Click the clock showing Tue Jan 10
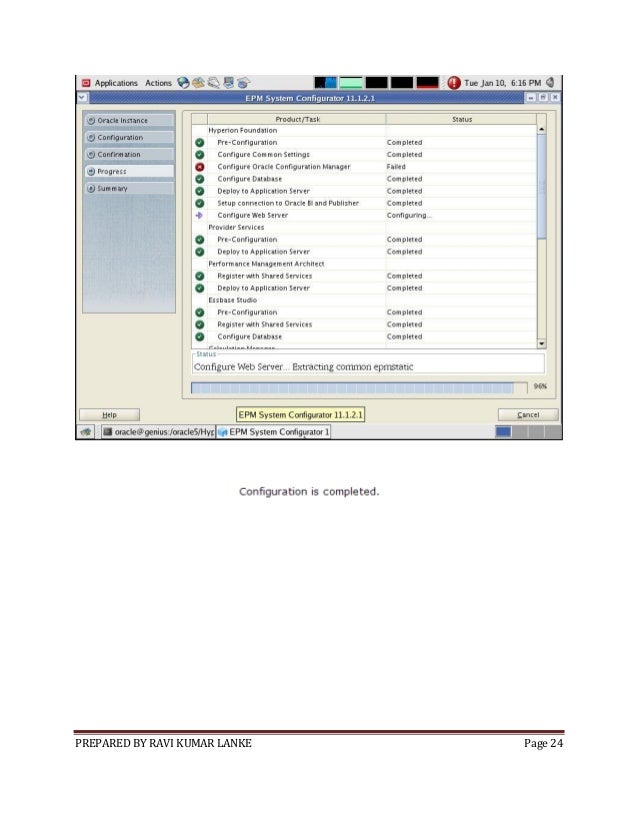Image resolution: width=638 pixels, height=826 pixels. (x=502, y=83)
